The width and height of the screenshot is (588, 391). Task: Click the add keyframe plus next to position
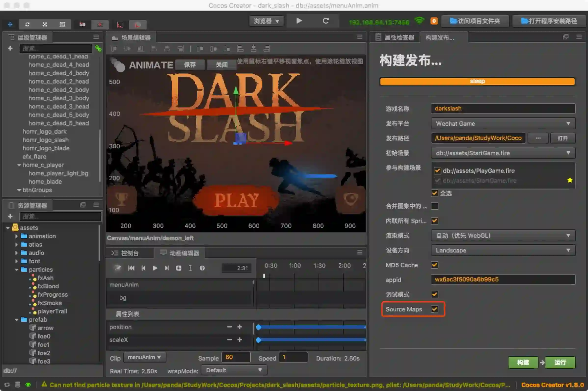point(240,327)
